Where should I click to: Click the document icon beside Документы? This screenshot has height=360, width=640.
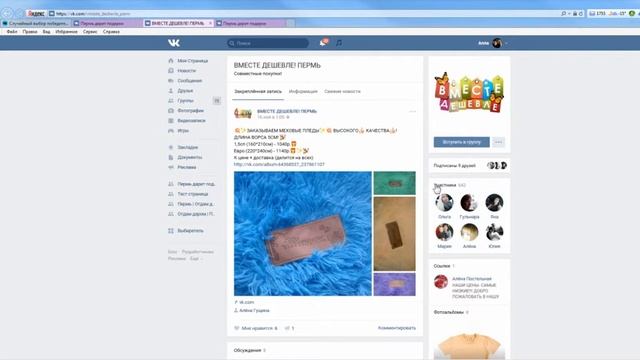point(171,157)
